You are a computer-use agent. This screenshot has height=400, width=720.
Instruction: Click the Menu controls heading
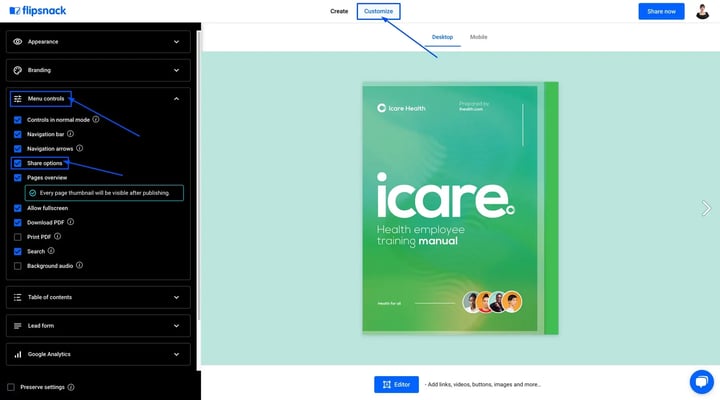click(46, 99)
